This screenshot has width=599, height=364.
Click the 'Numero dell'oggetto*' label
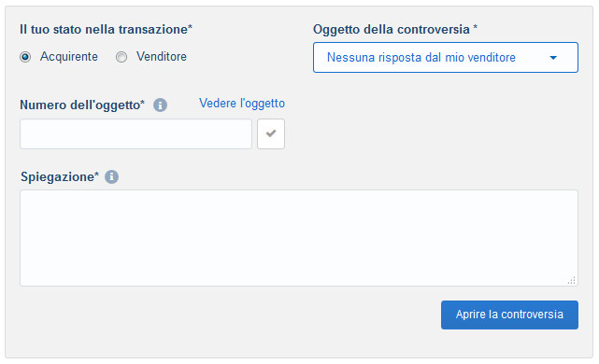82,105
